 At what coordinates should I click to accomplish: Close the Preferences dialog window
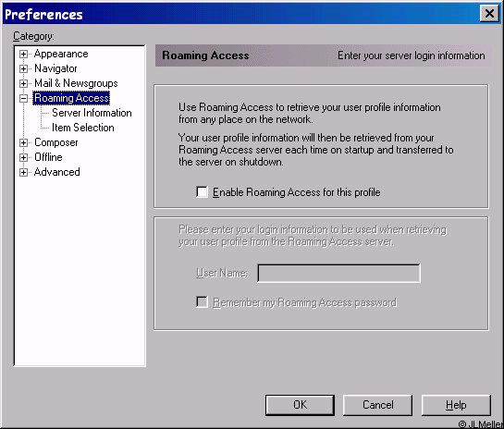click(x=489, y=14)
